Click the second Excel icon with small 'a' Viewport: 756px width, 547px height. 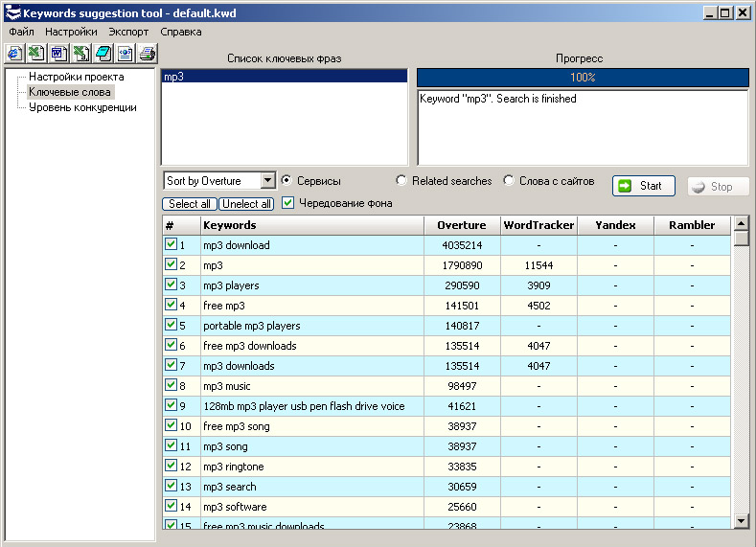(80, 53)
